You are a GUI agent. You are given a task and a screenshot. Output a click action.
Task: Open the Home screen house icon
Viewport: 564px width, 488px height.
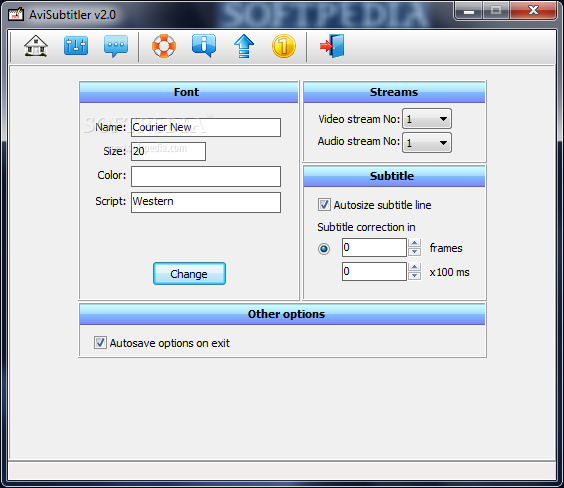tap(36, 46)
